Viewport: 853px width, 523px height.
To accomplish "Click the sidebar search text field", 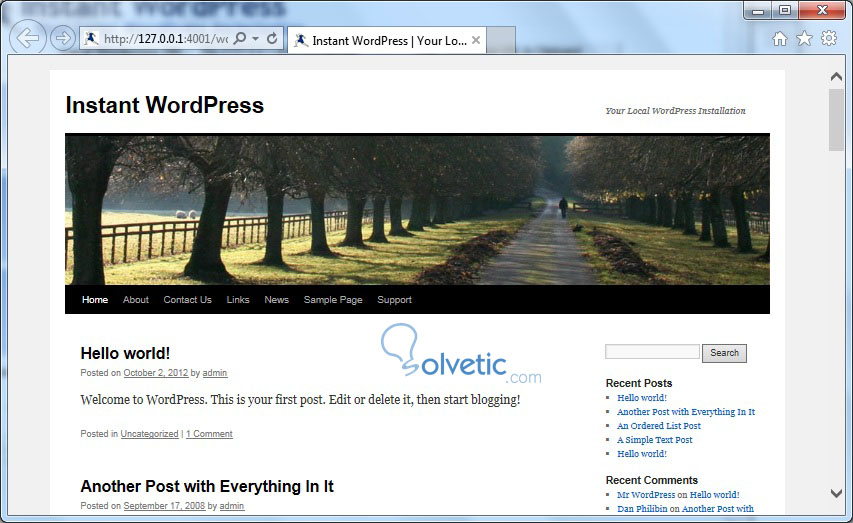I will coord(652,352).
